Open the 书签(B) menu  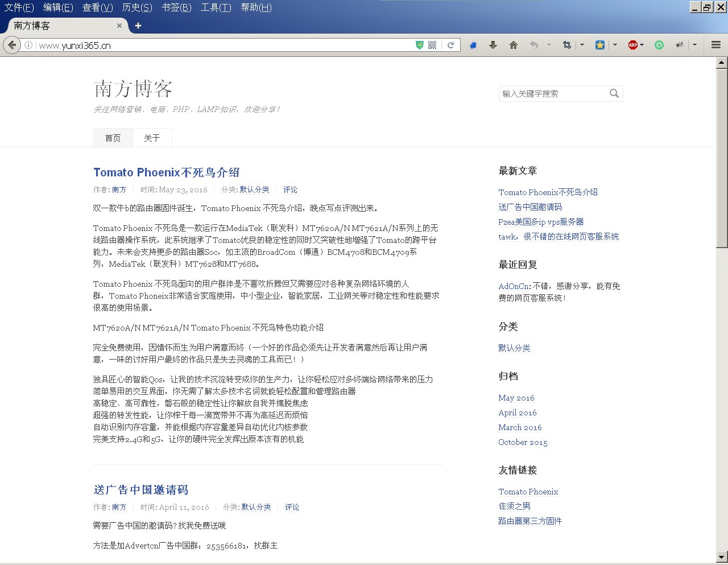click(176, 7)
